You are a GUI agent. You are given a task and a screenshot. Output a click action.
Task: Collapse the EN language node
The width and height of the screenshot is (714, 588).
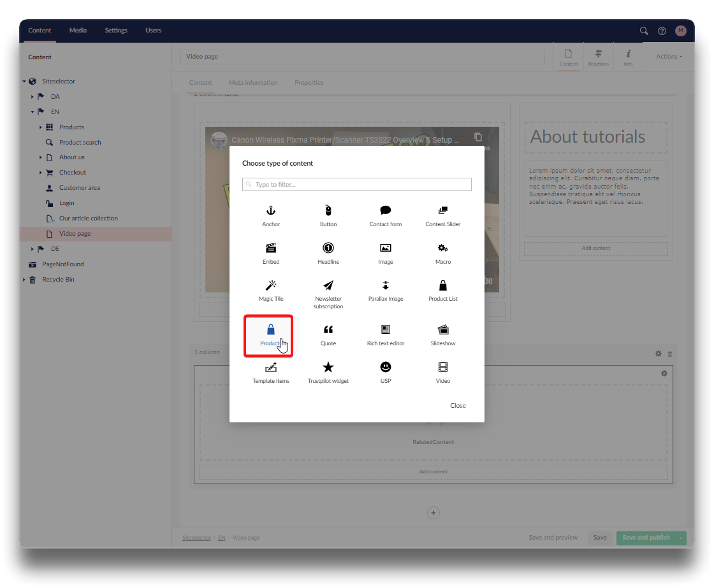pyautogui.click(x=33, y=112)
